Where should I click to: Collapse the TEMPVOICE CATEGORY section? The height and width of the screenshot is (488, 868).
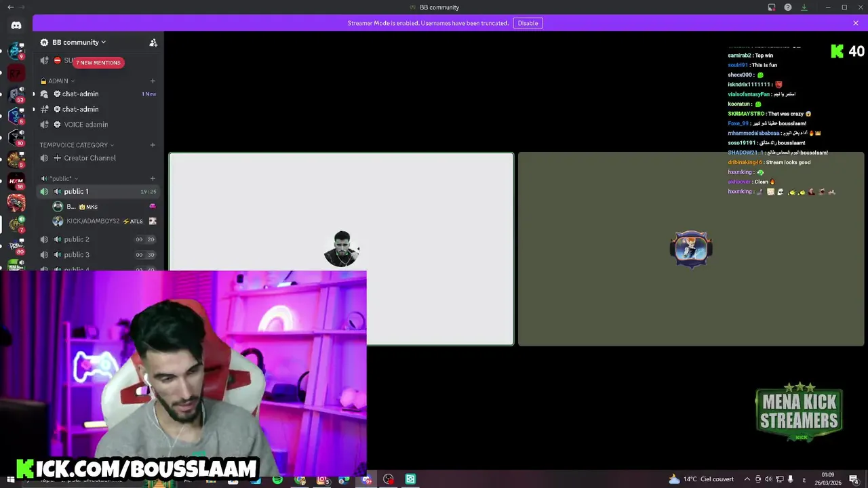pos(76,145)
